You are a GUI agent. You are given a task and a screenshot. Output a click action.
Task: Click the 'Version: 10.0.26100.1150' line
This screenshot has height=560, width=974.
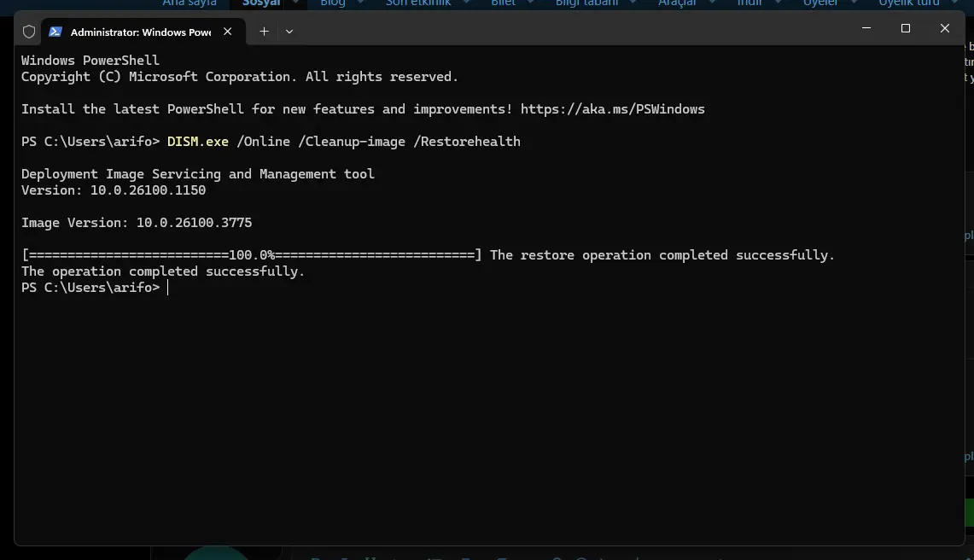pos(113,190)
